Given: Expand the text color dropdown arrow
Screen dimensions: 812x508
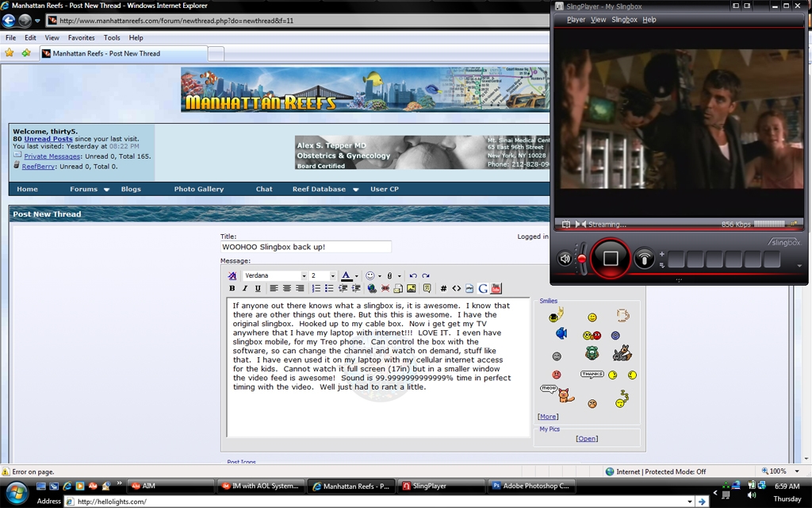Looking at the screenshot, I should coord(356,276).
